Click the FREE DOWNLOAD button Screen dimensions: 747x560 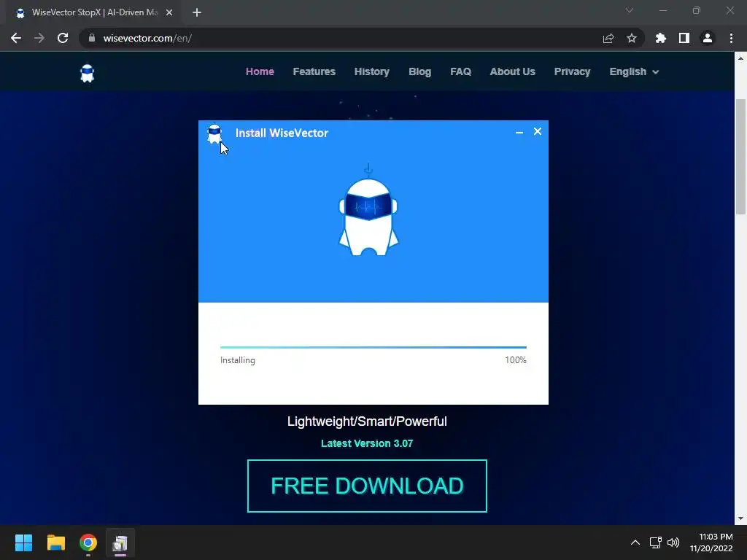[x=367, y=486]
